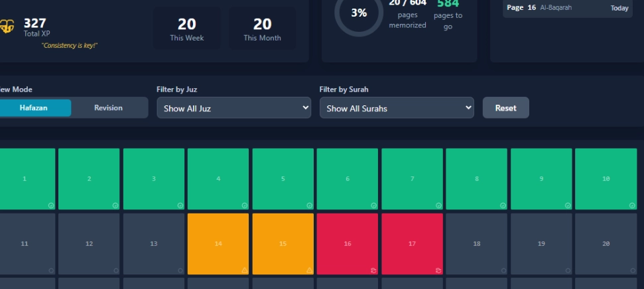Click the "pages memorized" label
The height and width of the screenshot is (289, 644).
tap(407, 20)
